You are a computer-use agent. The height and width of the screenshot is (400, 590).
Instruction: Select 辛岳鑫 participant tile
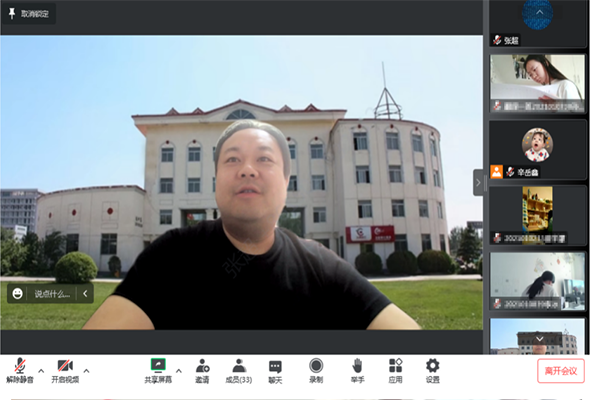click(x=538, y=150)
